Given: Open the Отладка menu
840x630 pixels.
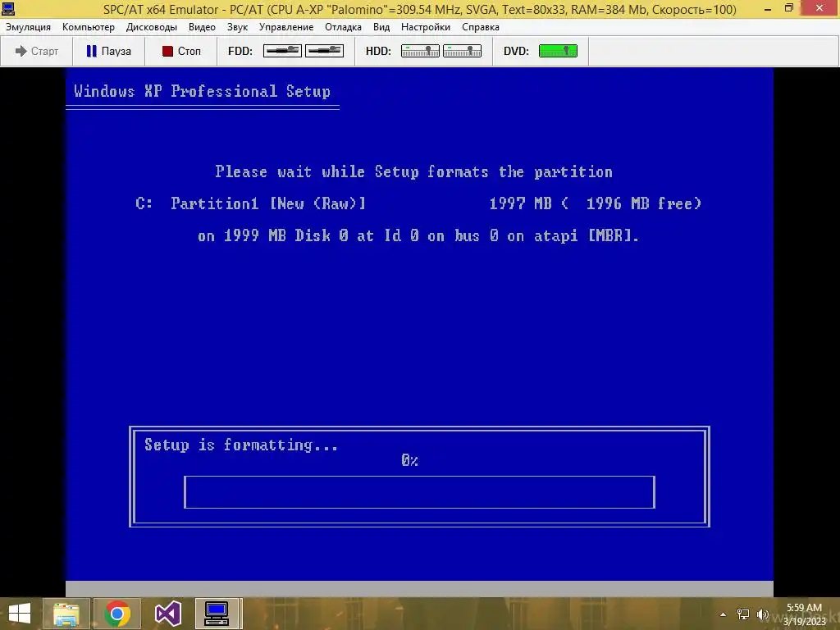Looking at the screenshot, I should pyautogui.click(x=343, y=27).
